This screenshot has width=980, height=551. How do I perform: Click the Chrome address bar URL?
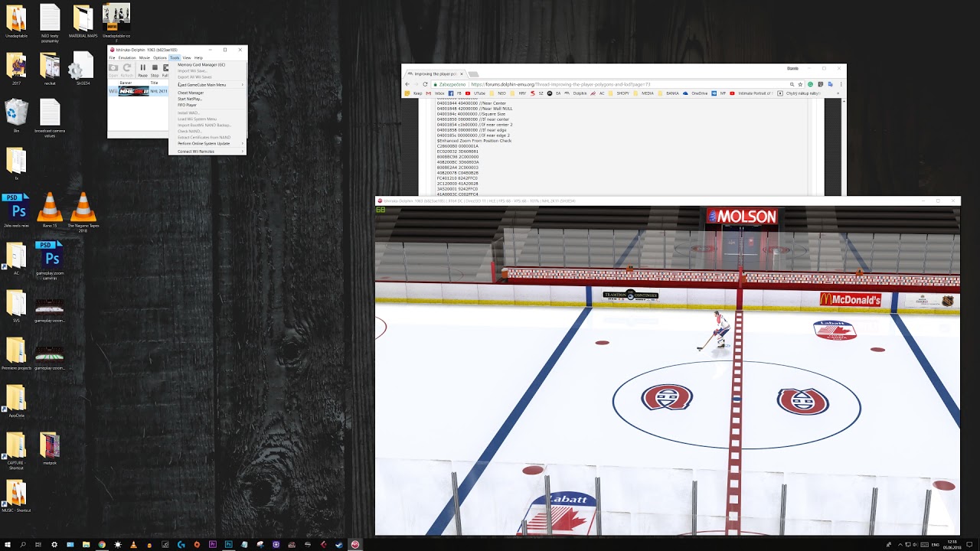(560, 84)
